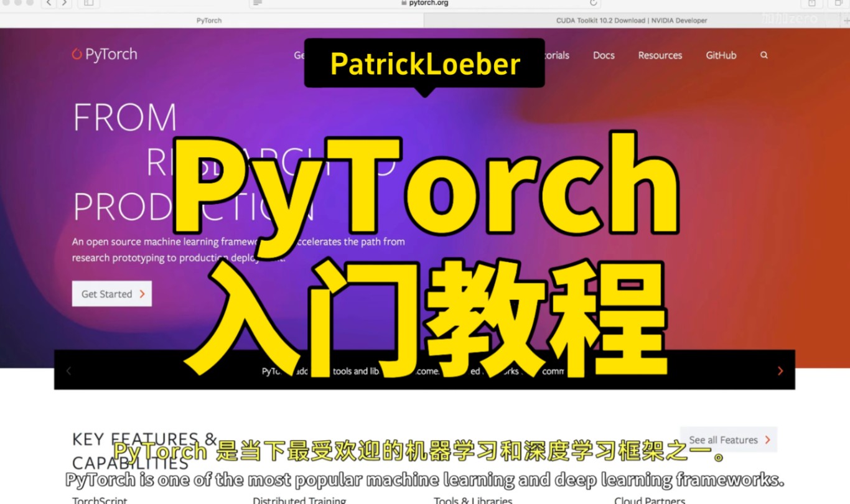This screenshot has width=850, height=504.
Task: Click the Distributed Training heading
Action: (299, 500)
